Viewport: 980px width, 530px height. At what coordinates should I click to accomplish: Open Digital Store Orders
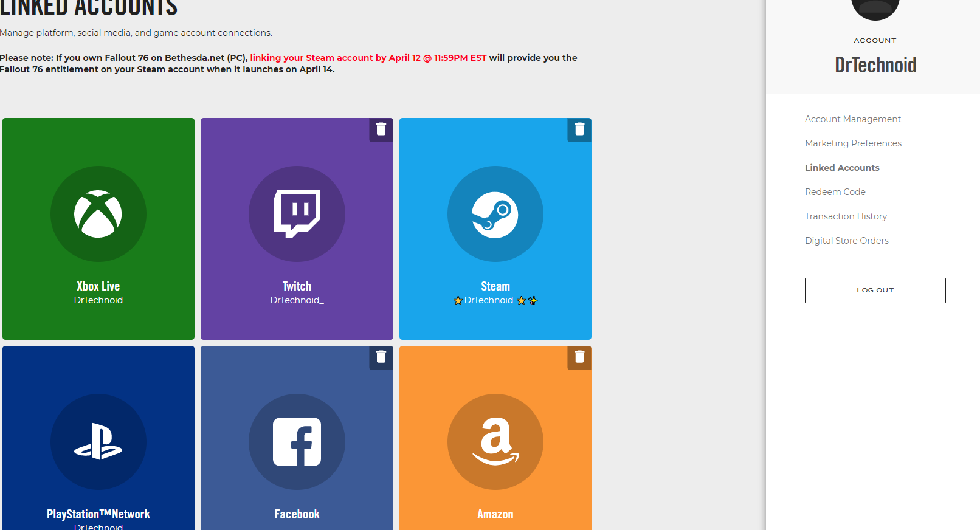pos(847,241)
